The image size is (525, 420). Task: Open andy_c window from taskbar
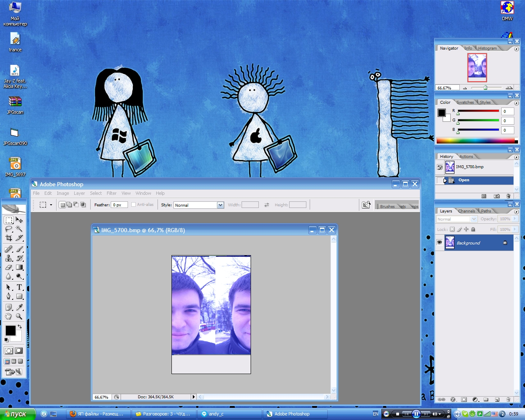coord(229,414)
